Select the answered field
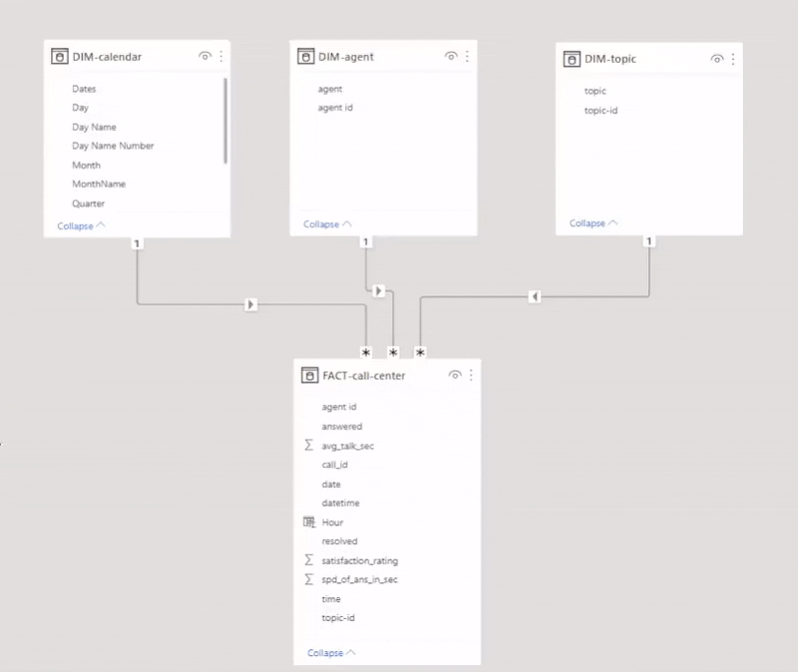 (342, 427)
